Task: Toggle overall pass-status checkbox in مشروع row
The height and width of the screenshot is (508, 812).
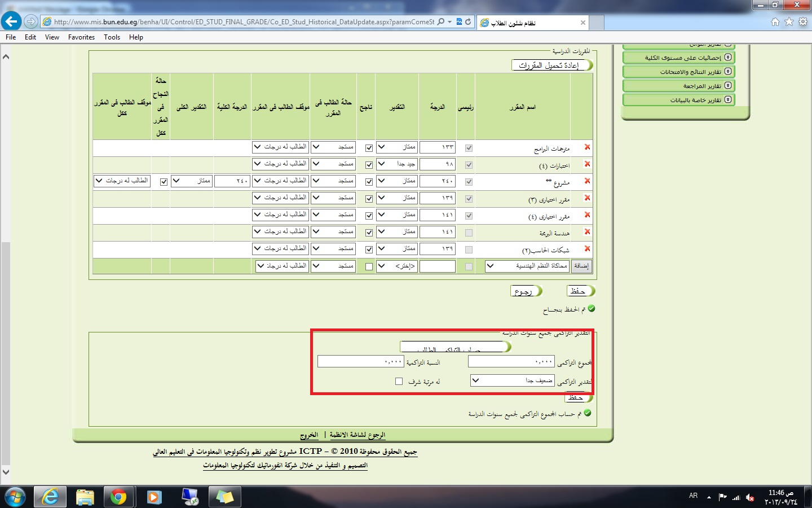Action: 164,182
